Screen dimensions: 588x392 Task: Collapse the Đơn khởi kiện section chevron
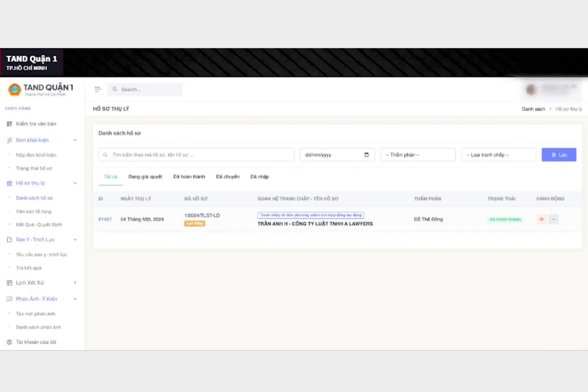75,140
